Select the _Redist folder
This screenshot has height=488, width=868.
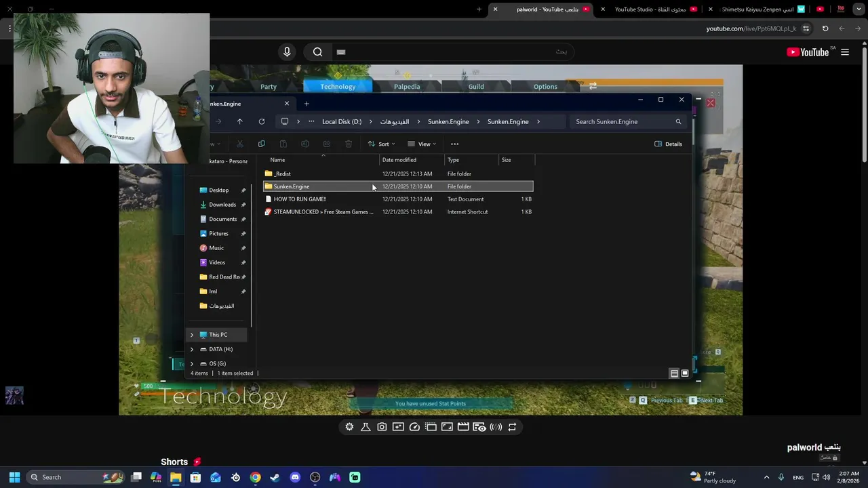click(x=398, y=174)
